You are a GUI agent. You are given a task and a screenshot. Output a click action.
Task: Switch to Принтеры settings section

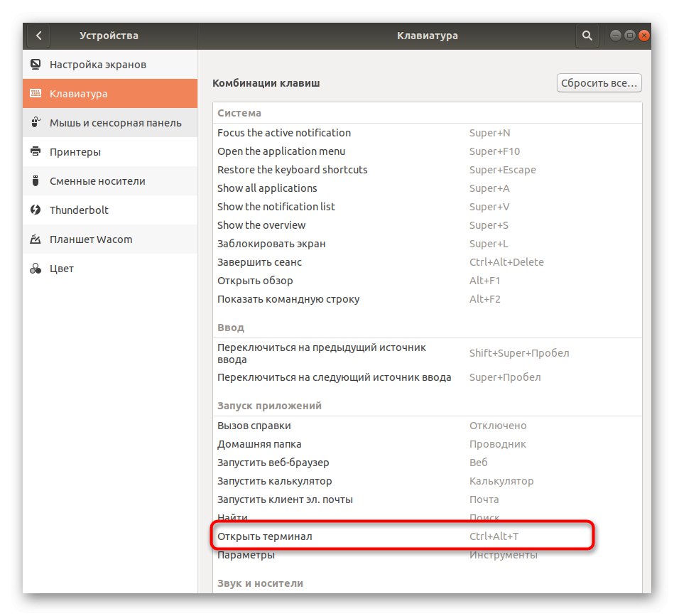coord(75,152)
